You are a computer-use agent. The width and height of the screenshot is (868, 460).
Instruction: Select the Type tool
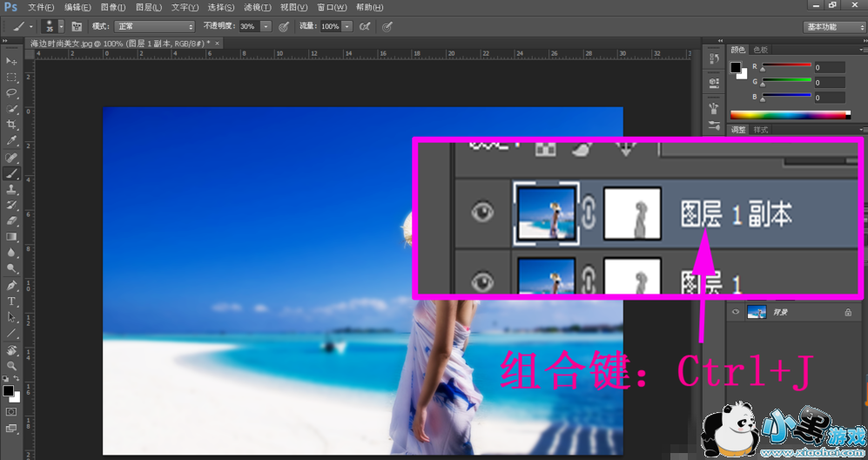[x=11, y=301]
